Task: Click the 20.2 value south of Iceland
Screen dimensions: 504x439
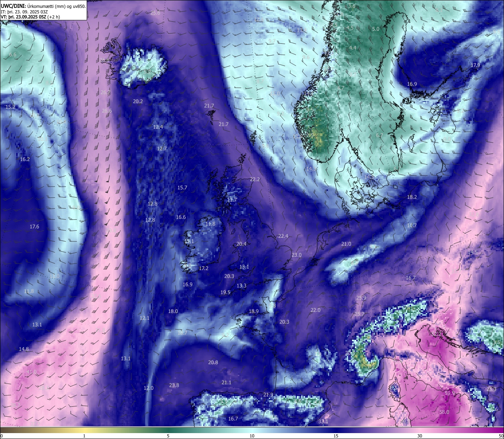Action: (x=138, y=101)
